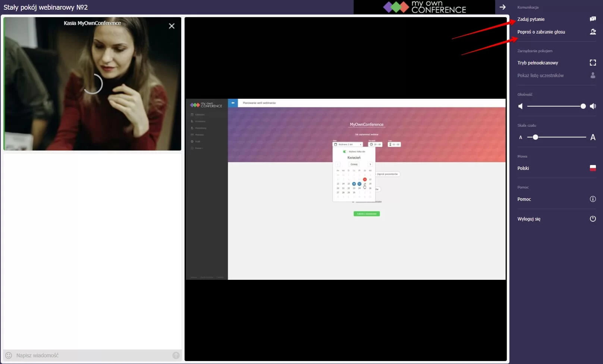Click the muted speaker icon at volume minimum
Viewport: 603px width, 364px height.
pos(521,106)
